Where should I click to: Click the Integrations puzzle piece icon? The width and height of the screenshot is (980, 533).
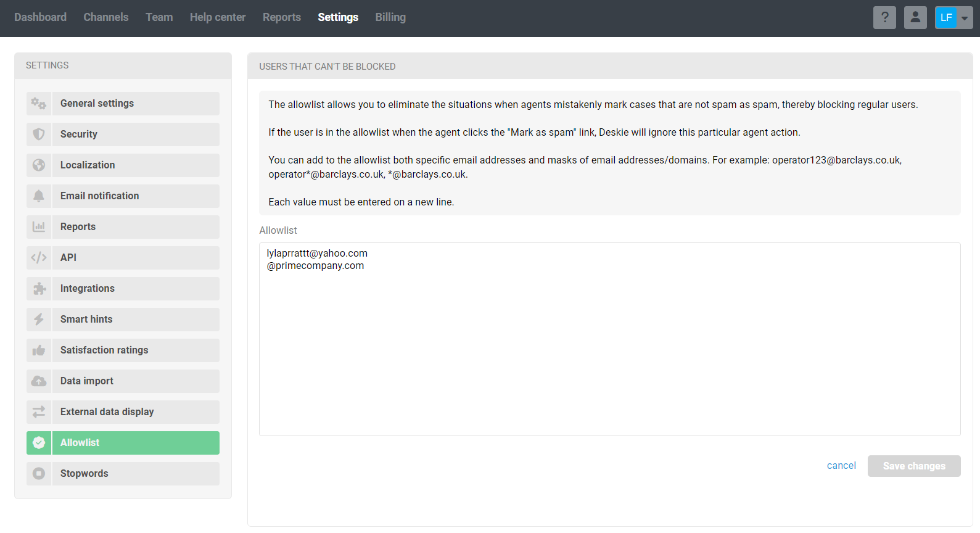tap(39, 289)
